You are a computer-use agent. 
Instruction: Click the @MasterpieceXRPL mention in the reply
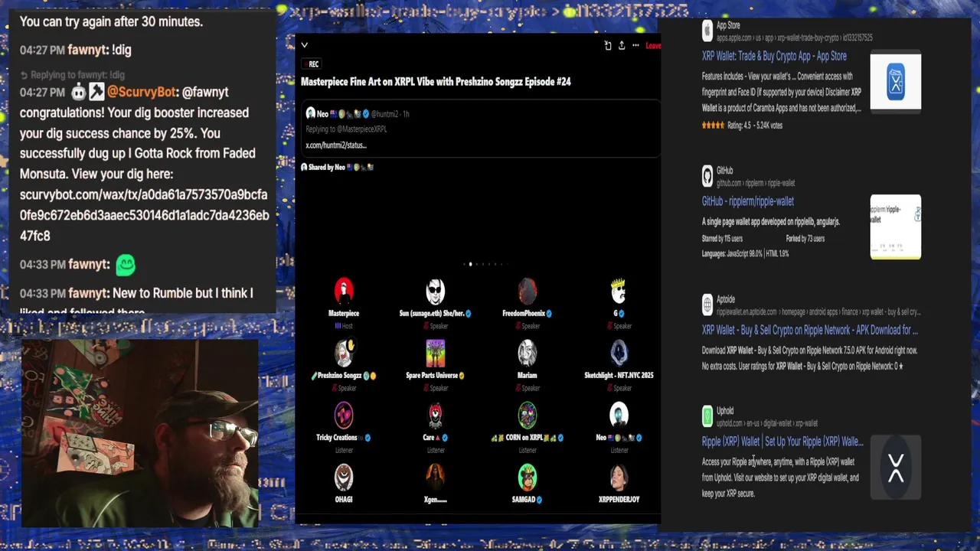pos(364,129)
